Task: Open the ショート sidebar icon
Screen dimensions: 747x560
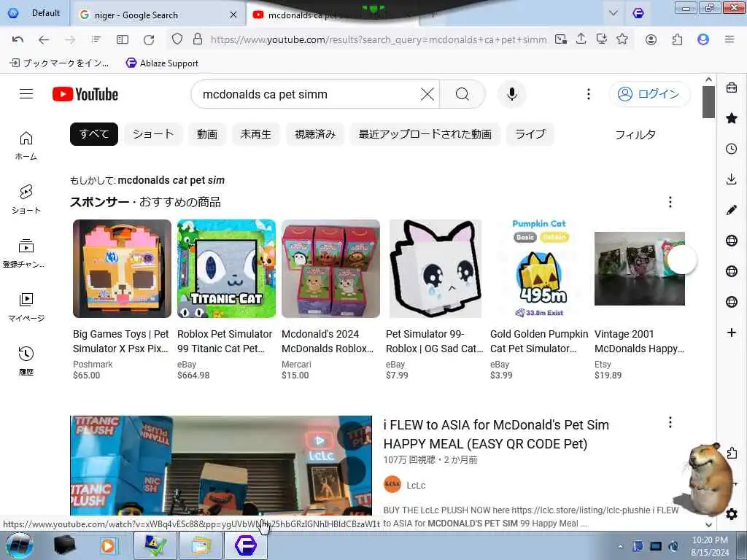Action: click(x=26, y=200)
